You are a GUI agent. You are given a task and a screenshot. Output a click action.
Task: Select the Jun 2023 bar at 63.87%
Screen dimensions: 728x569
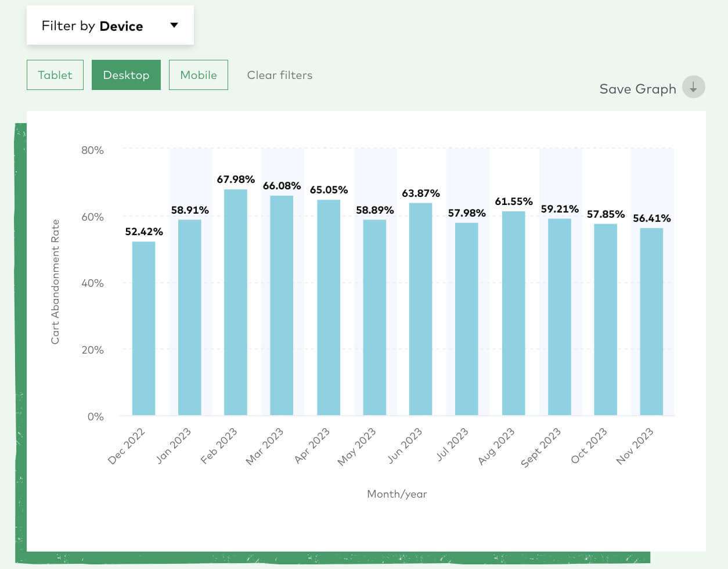pos(420,309)
